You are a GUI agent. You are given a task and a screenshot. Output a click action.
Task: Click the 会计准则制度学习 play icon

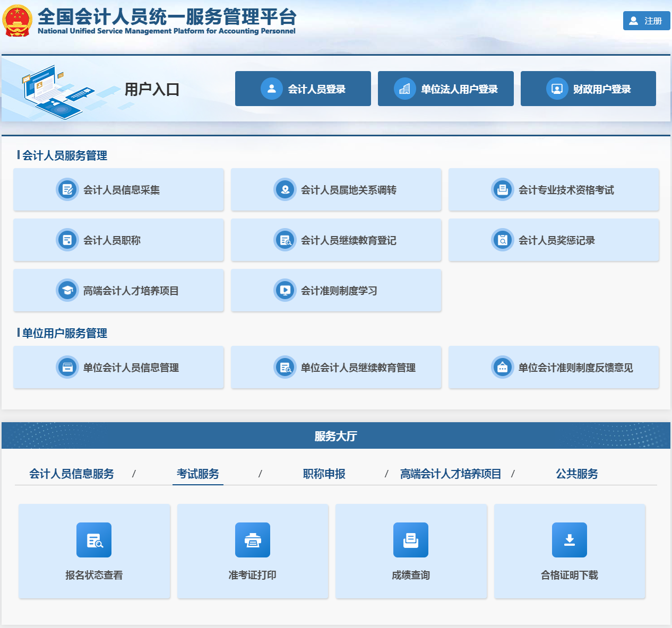285,291
